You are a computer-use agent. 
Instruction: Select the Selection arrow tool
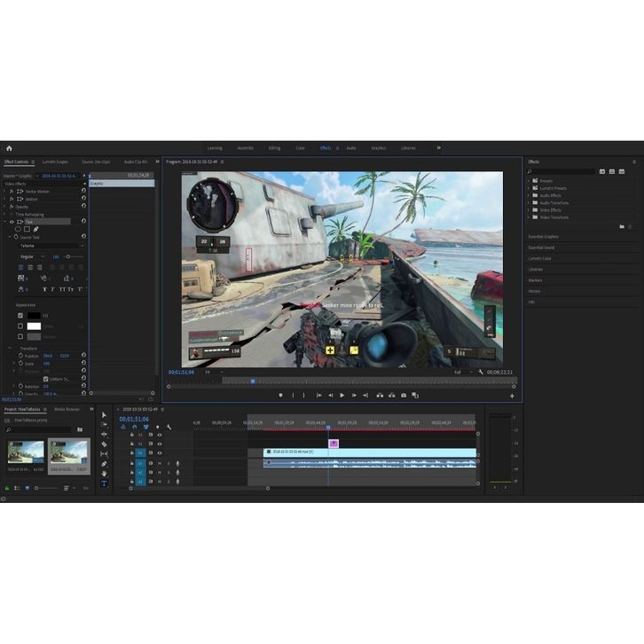[104, 414]
